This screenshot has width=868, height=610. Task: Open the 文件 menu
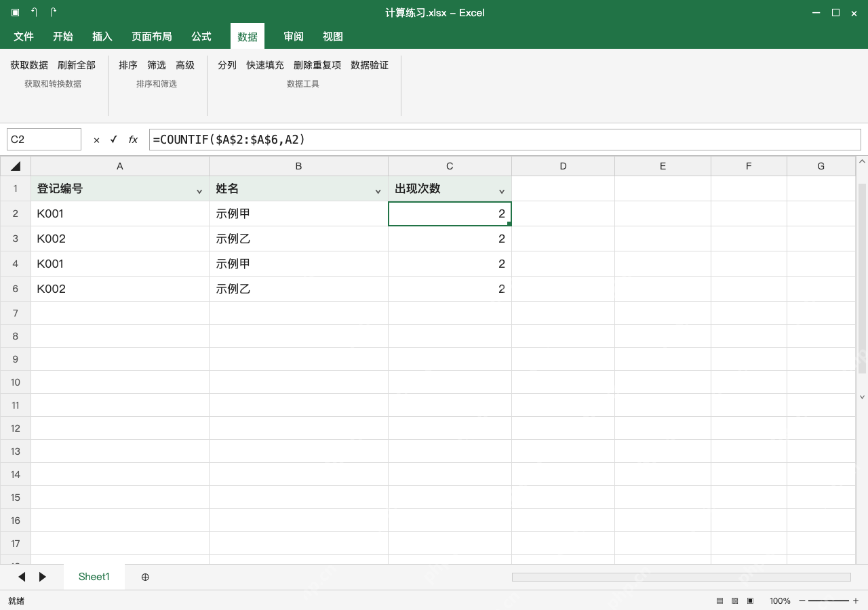coord(24,37)
